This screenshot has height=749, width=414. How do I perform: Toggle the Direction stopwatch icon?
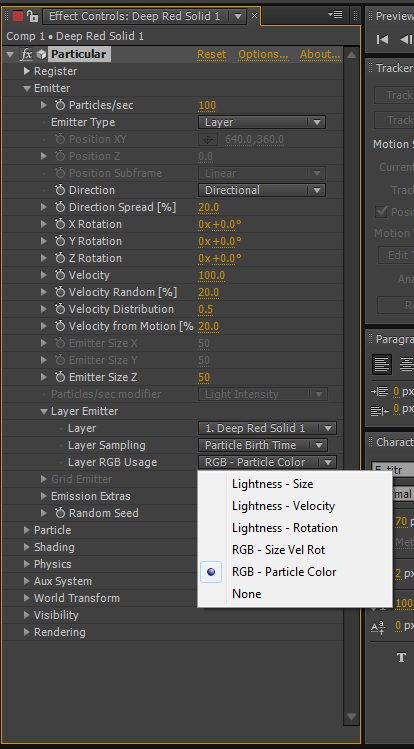[x=60, y=190]
